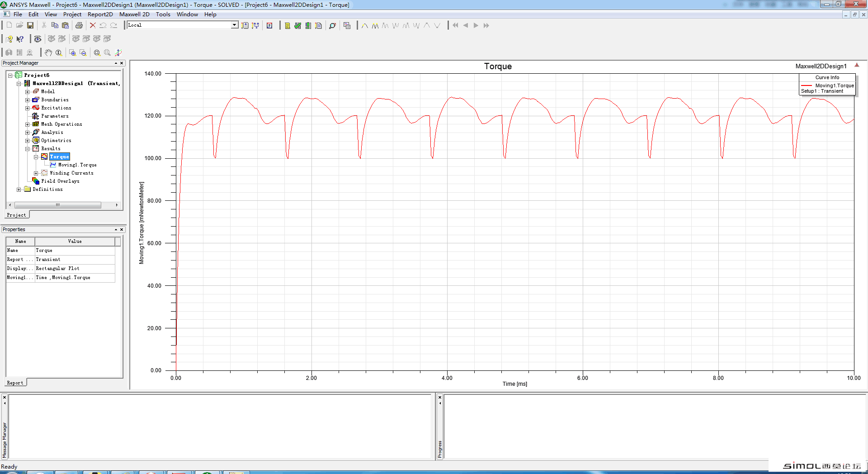Save the project with the floppy icon
Screen dimensions: 868x474
point(30,25)
